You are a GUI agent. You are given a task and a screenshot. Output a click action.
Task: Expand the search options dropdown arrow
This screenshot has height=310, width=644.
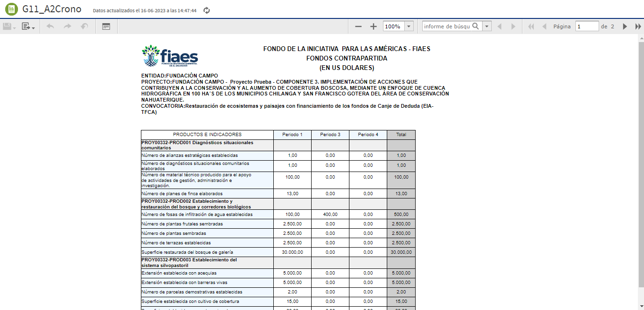click(487, 27)
